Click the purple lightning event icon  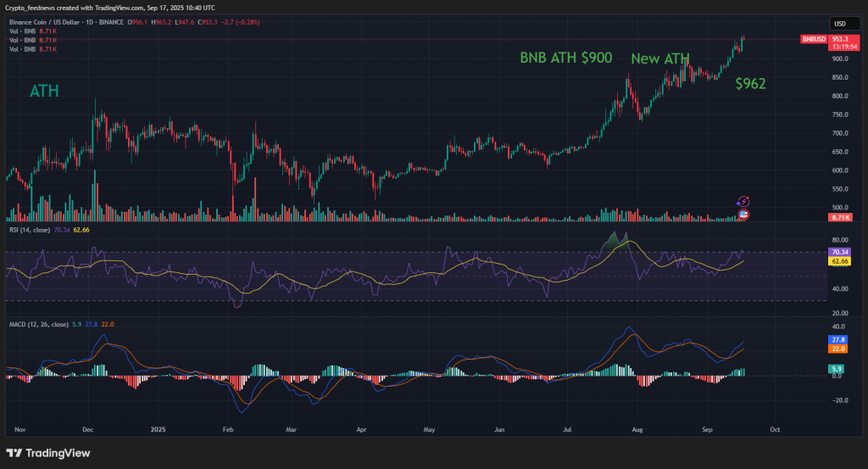(743, 202)
